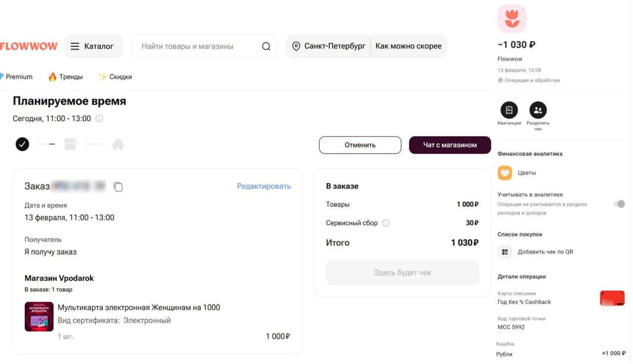This screenshot has width=633, height=364.
Task: Select the Разделить чек icon
Action: click(x=538, y=110)
